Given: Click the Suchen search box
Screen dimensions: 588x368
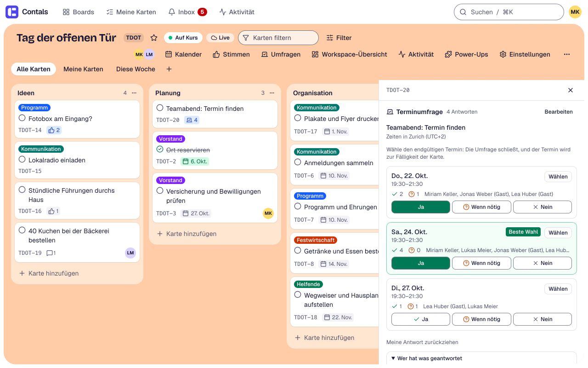Looking at the screenshot, I should point(509,12).
